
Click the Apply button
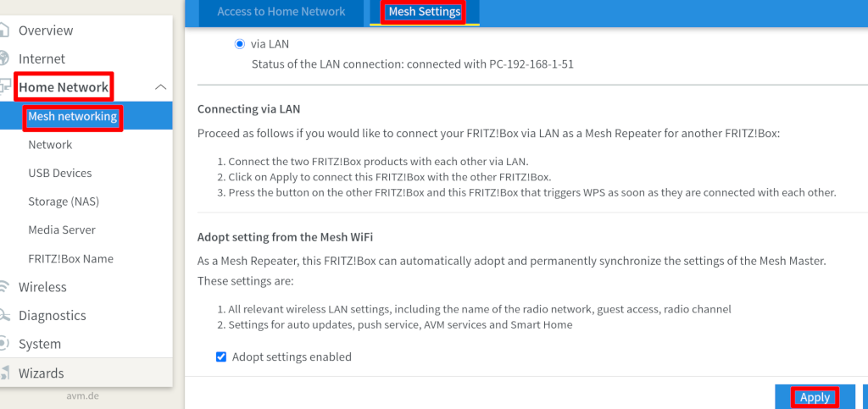pos(815,397)
